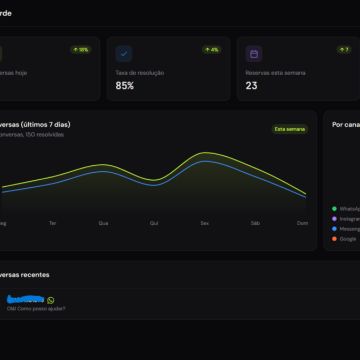
Task: Click the 'Olá! Como posso ajudar?' message preview
Action: coord(36,309)
